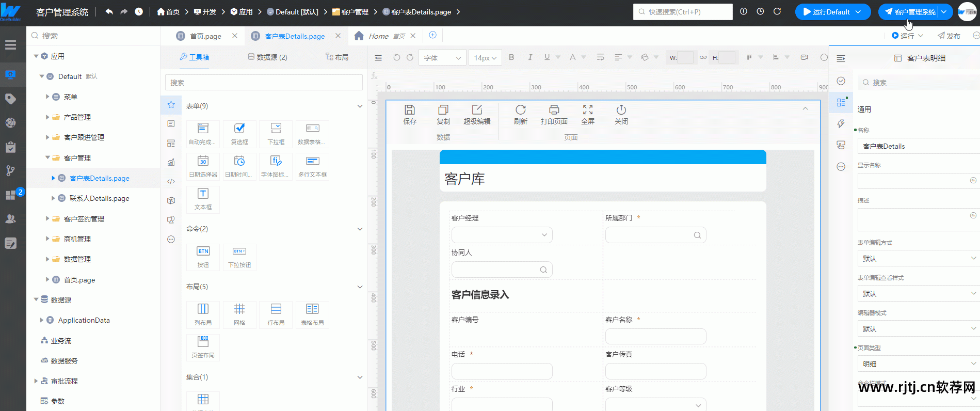Select the 自动完成 form control
Viewport: 980px width, 411px height.
pos(203,134)
